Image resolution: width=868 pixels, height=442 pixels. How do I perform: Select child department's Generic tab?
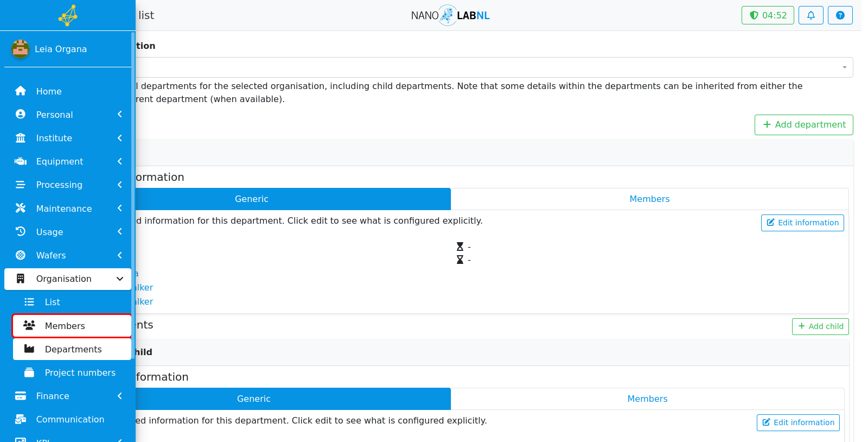pos(293,399)
